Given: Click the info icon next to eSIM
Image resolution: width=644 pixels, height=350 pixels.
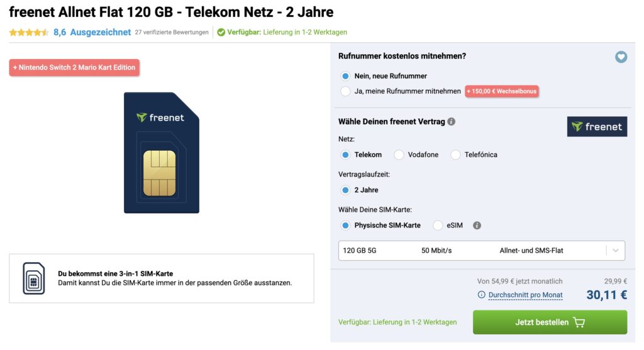Looking at the screenshot, I should click(477, 226).
